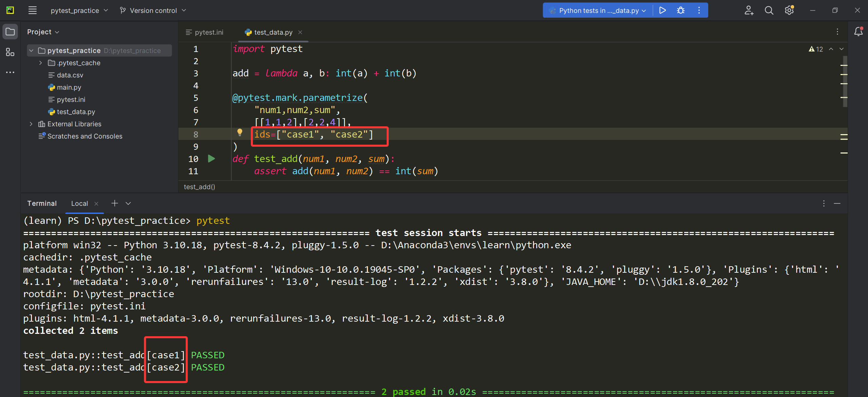Viewport: 868px width, 397px height.
Task: Open the Version control dropdown
Action: pyautogui.click(x=153, y=11)
